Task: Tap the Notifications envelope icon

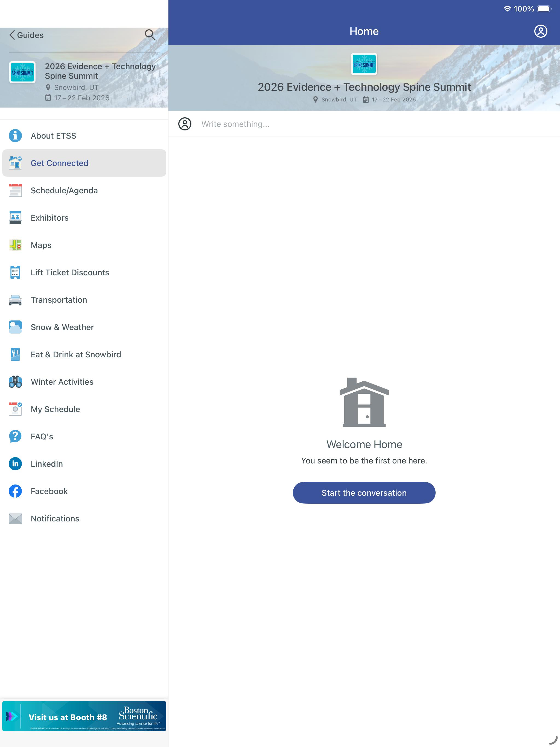Action: click(x=15, y=519)
